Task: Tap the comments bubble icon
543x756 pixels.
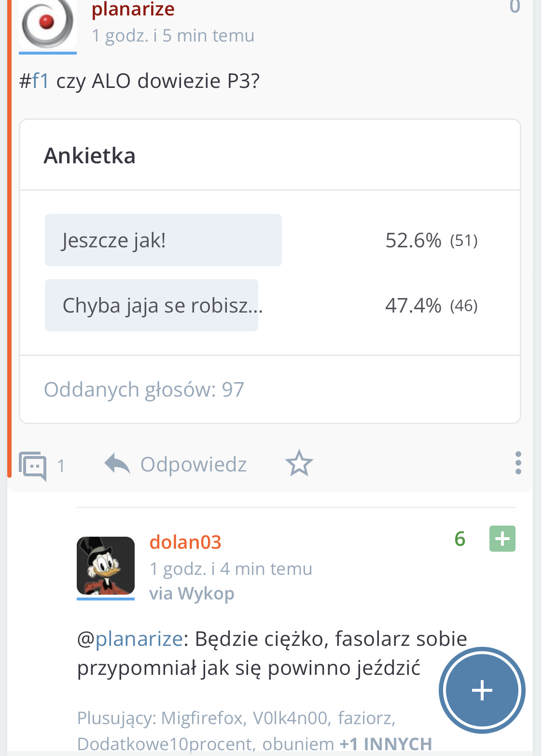Action: tap(33, 466)
